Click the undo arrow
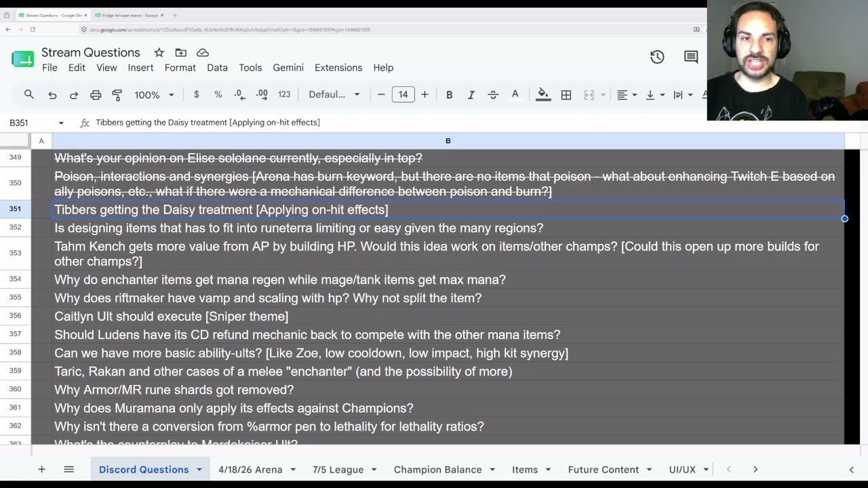This screenshot has width=868, height=488. pos(52,95)
